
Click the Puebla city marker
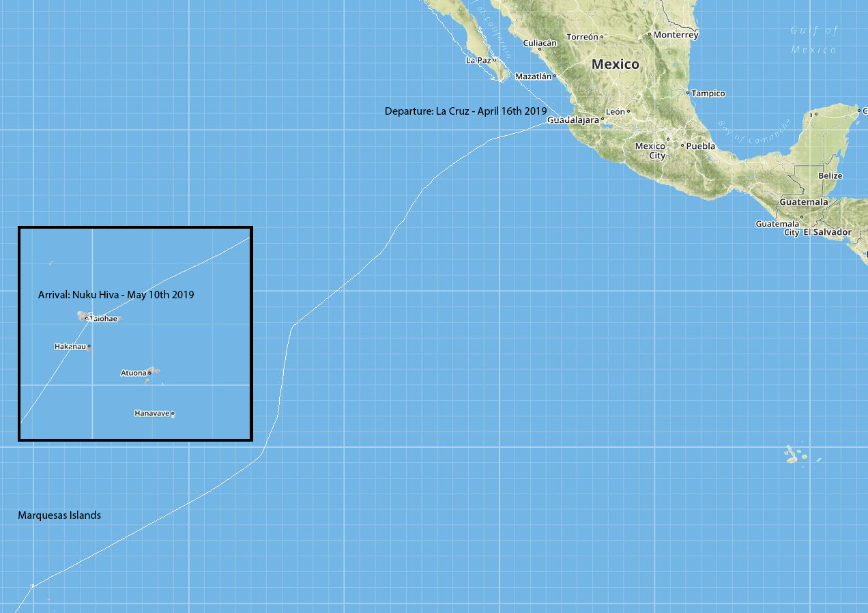pyautogui.click(x=682, y=146)
